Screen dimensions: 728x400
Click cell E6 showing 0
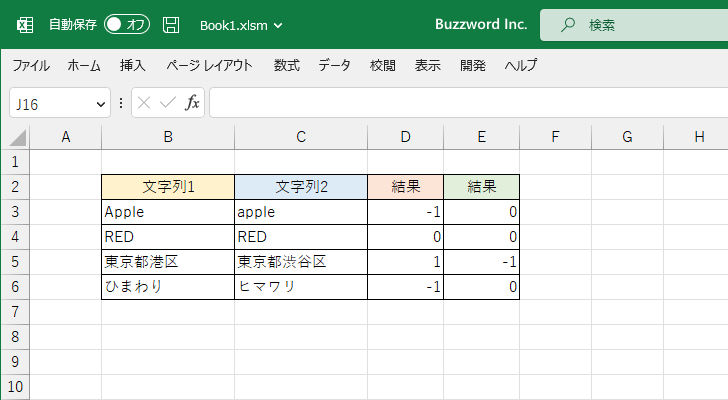(x=481, y=287)
